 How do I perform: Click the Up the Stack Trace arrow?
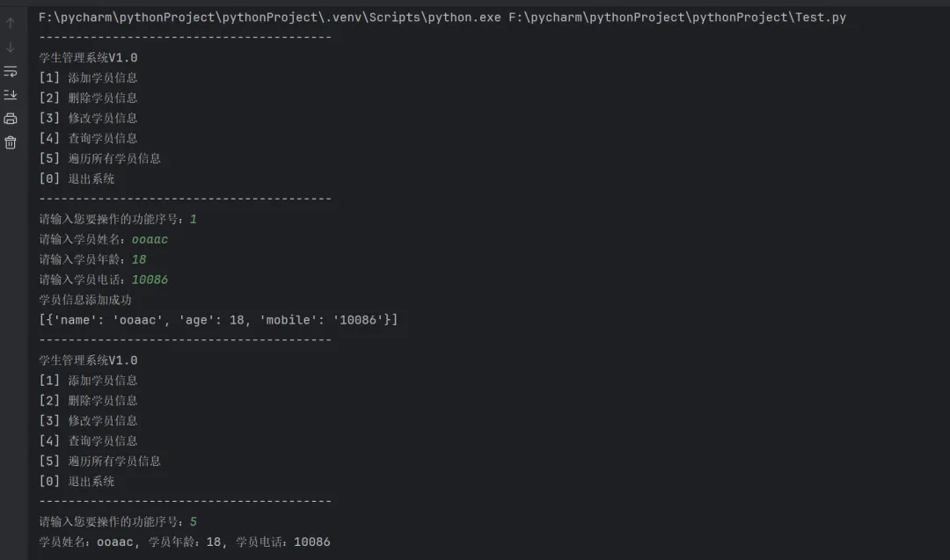click(11, 24)
